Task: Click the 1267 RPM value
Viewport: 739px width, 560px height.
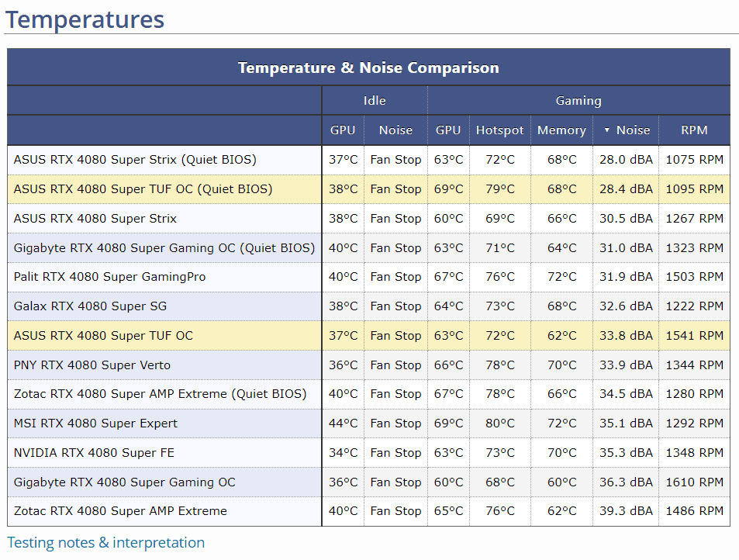Action: [x=694, y=219]
